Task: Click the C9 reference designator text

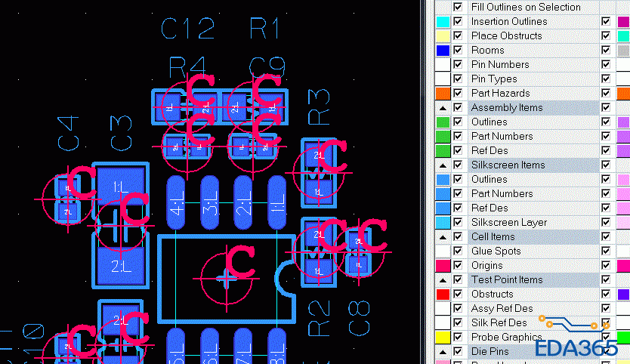Action: (x=267, y=67)
